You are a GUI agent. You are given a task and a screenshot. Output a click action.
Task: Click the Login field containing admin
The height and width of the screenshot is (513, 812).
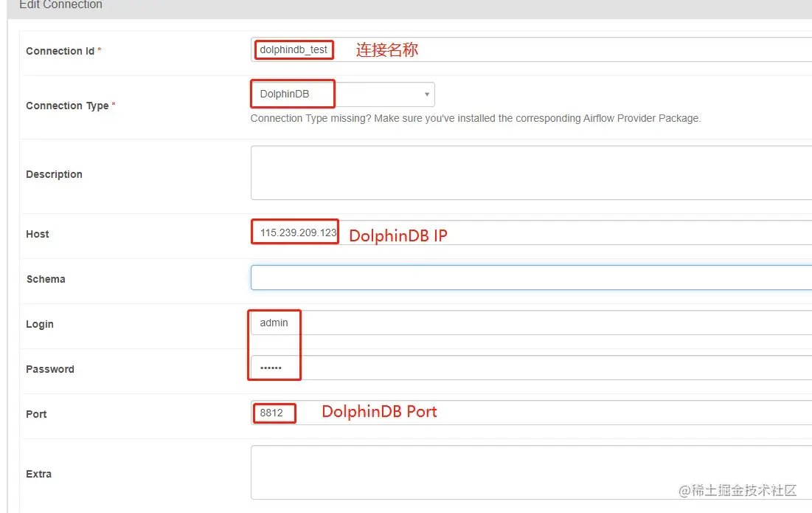(531, 323)
